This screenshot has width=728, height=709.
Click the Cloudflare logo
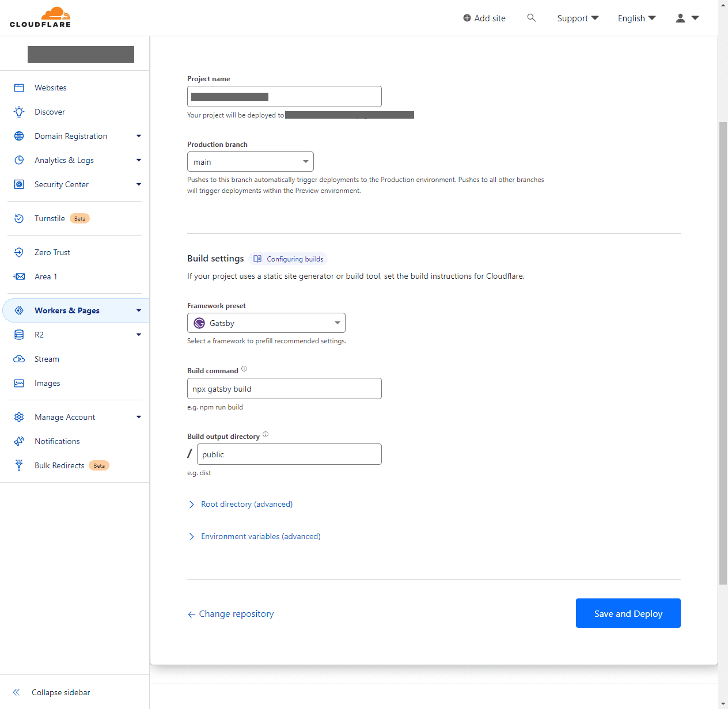click(x=40, y=18)
